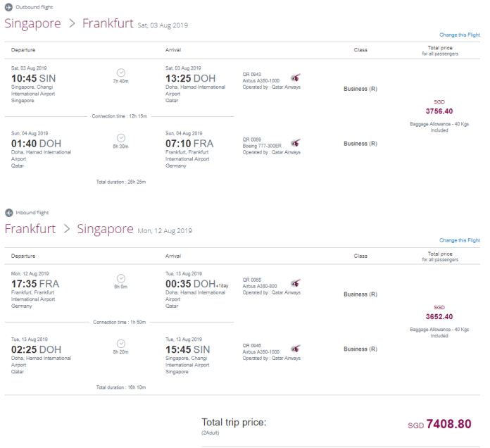Click the Qatar Airways logo beside QR 0068

tap(295, 283)
